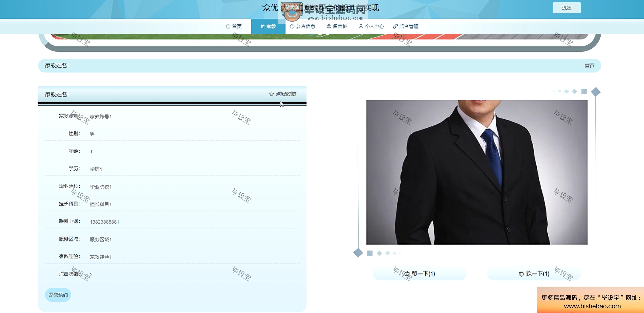
Task: Click the thumbs-down icon next to 踩一下
Action: click(x=521, y=274)
